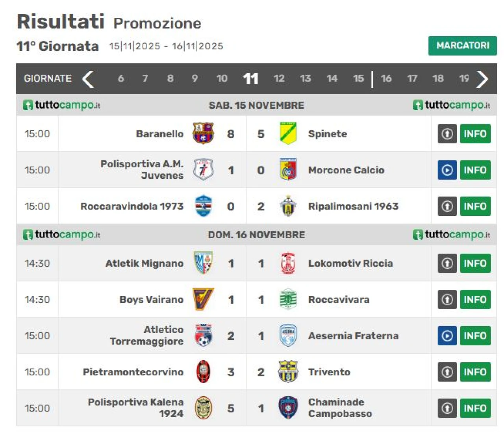Screen dimensions: 504x434
Task: Click the Lokomotiv Riccia team crest
Action: click(288, 263)
